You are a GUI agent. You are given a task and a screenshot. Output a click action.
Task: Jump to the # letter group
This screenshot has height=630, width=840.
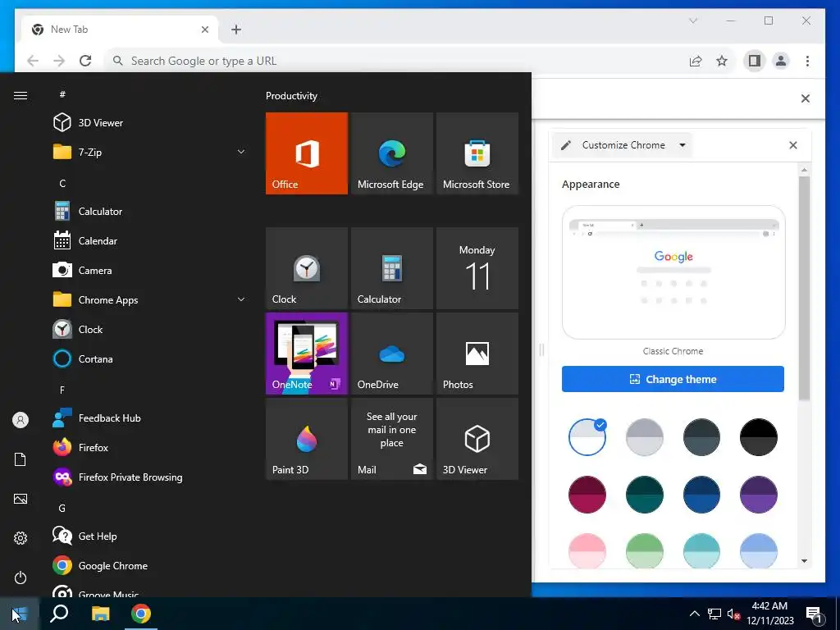pyautogui.click(x=62, y=94)
